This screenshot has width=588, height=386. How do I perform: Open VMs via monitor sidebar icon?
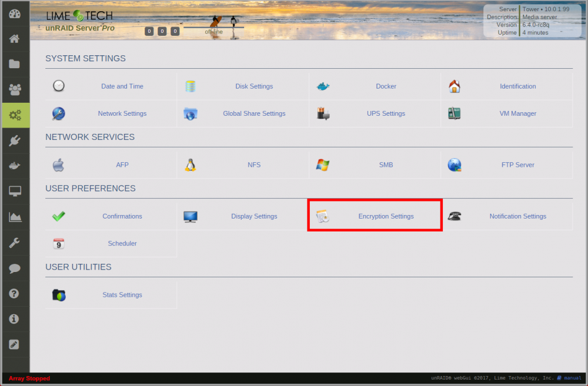tap(15, 191)
